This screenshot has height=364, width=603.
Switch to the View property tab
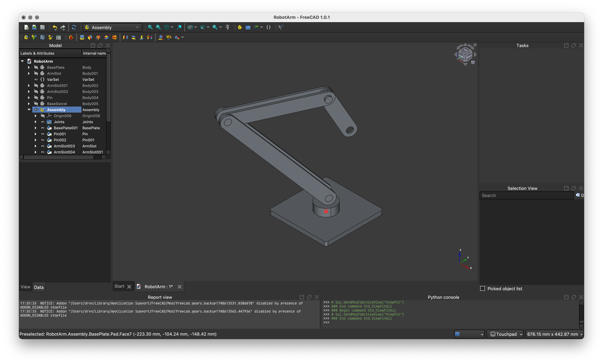pos(25,287)
